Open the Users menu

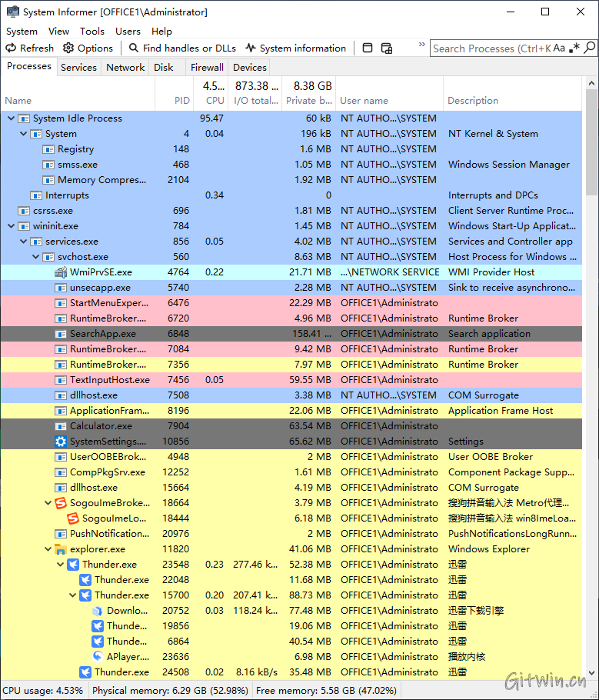(x=128, y=32)
